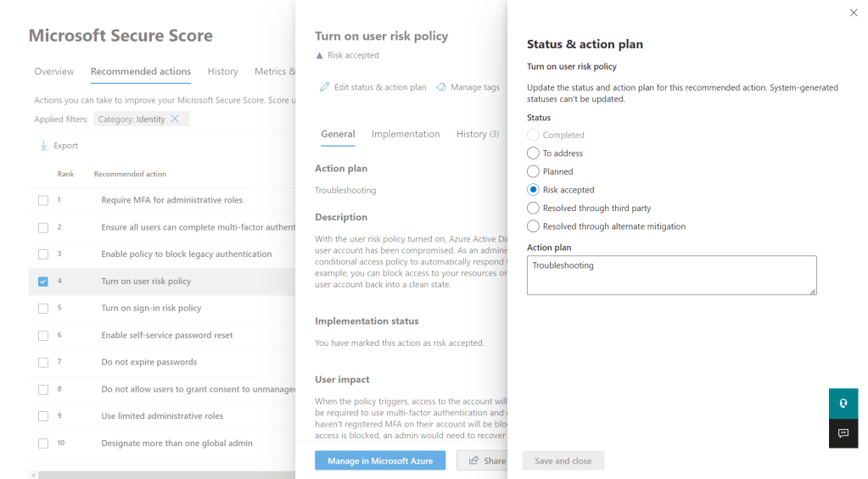868x479 pixels.
Task: Select the 'To address' status option
Action: pyautogui.click(x=533, y=153)
